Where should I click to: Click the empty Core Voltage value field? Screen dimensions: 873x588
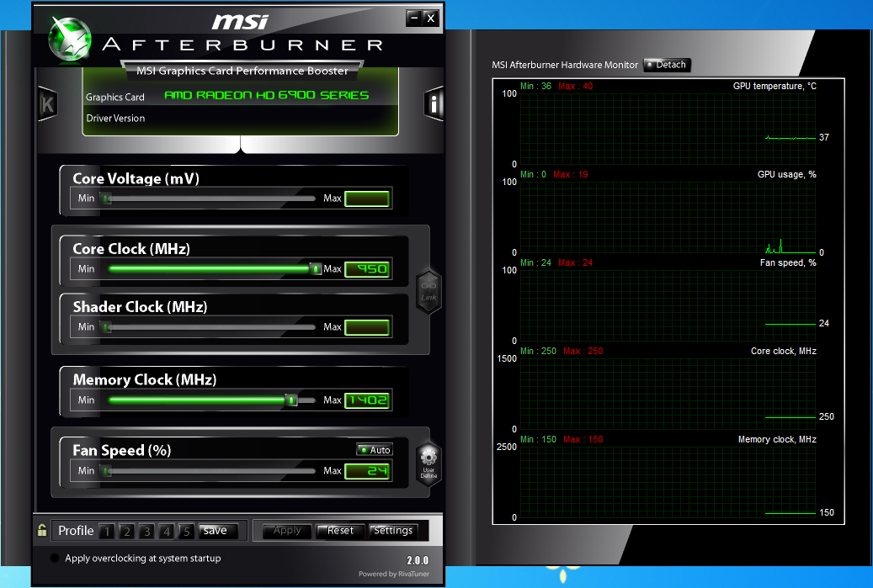[367, 199]
